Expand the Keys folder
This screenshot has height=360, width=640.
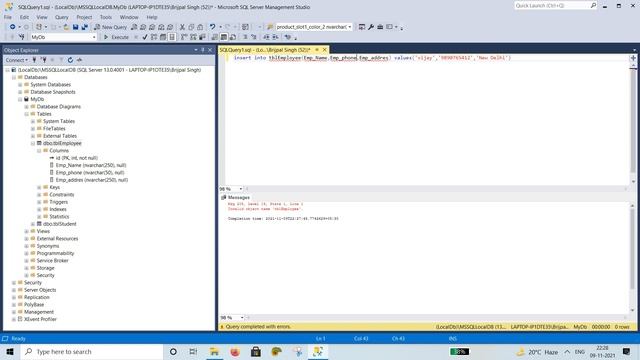click(x=40, y=187)
